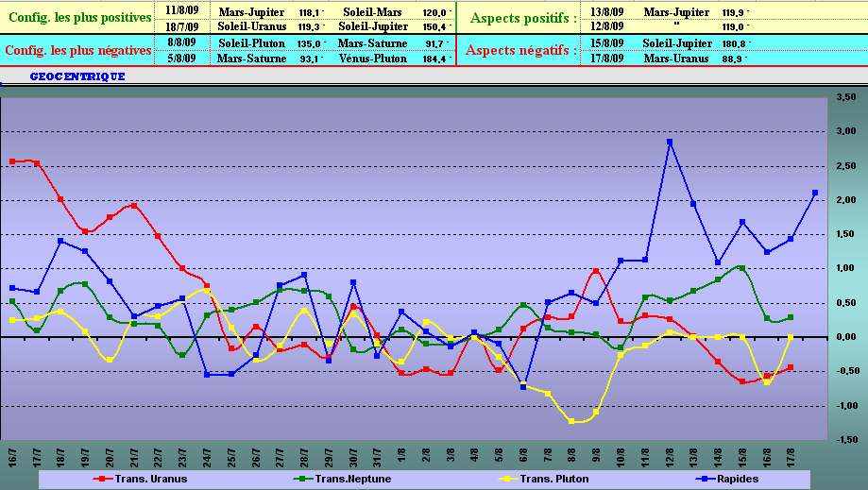This screenshot has height=490, width=868.
Task: Click the 17/8 label on the date axis
Action: pos(791,452)
